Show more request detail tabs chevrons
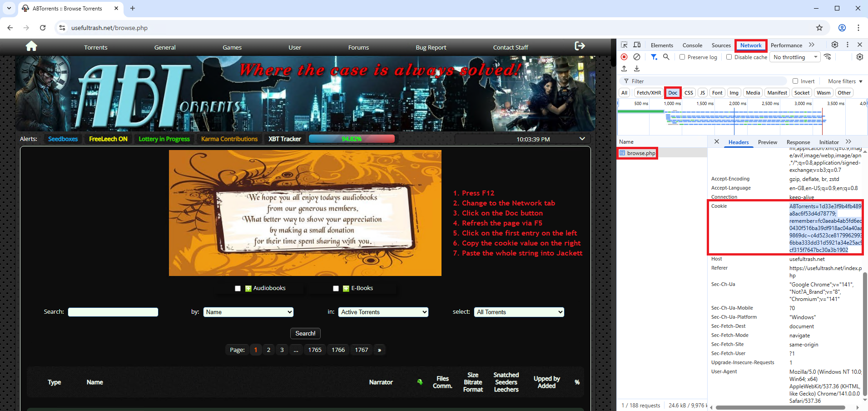 pos(848,141)
